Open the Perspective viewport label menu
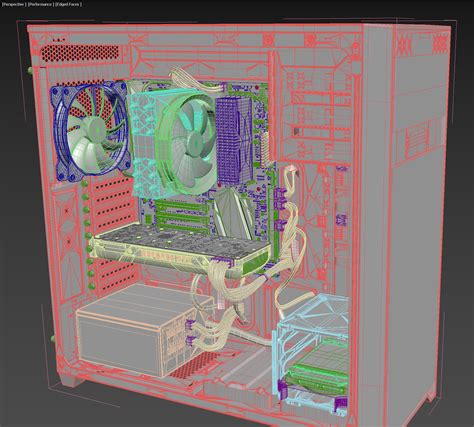The image size is (474, 427). (14, 4)
